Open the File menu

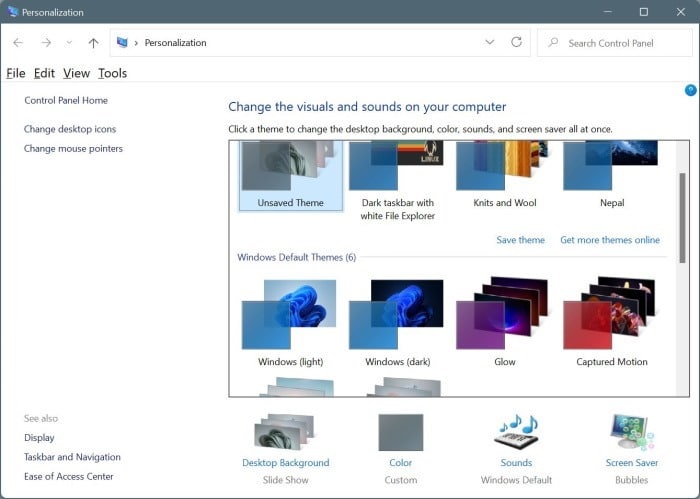click(16, 73)
